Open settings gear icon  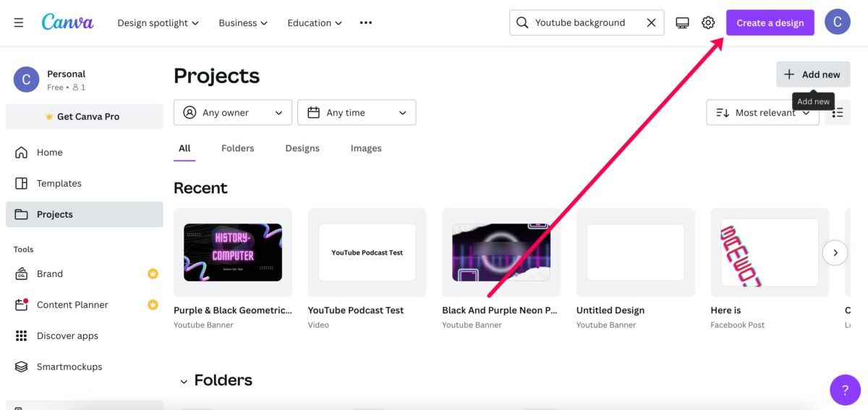pos(708,22)
